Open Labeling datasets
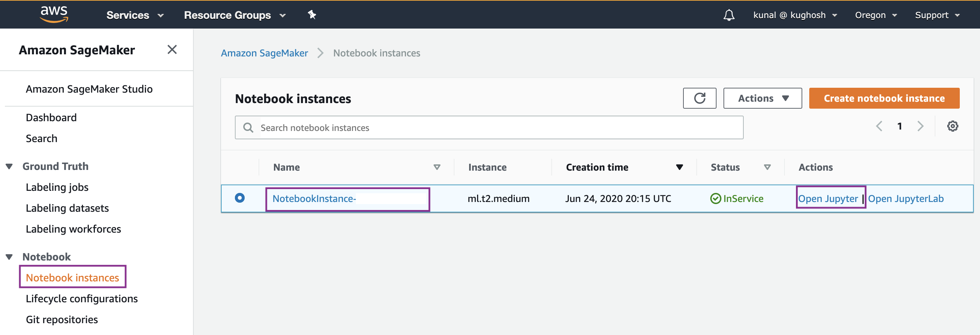The height and width of the screenshot is (335, 980). [67, 208]
